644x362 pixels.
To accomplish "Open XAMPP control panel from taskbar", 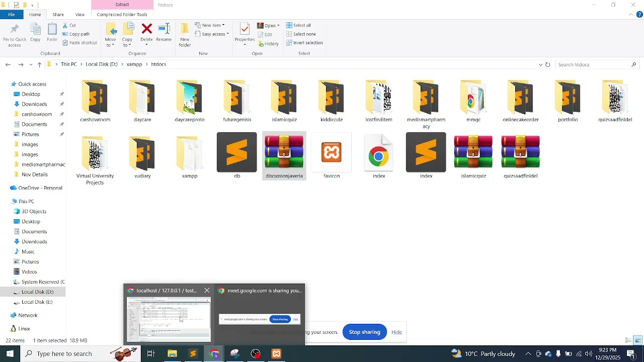I will coord(276,354).
